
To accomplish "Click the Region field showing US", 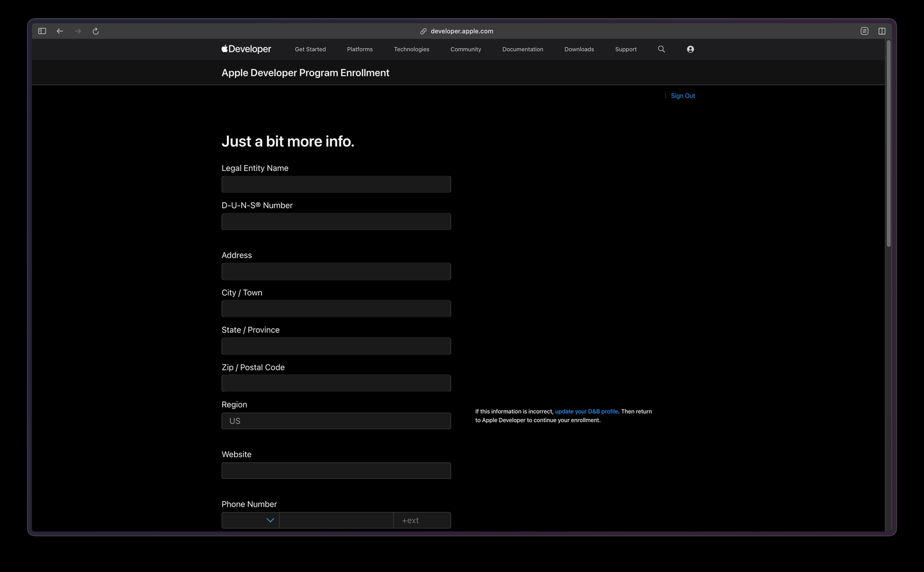I will pos(336,421).
